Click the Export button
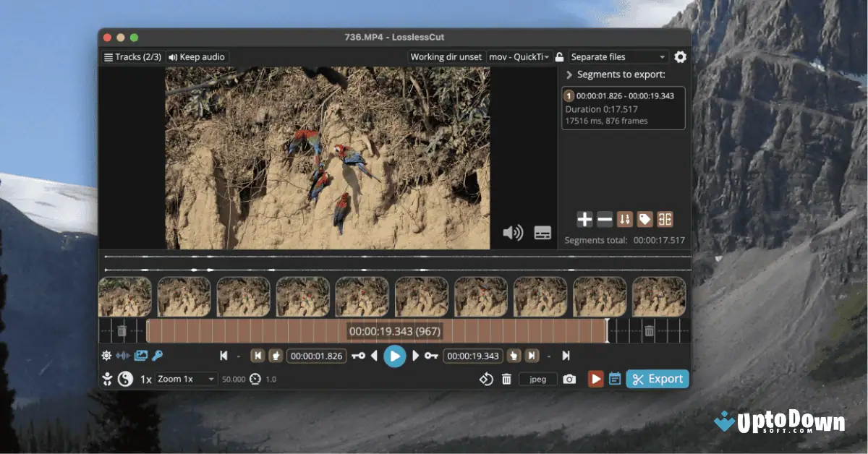This screenshot has width=868, height=454. pos(657,378)
